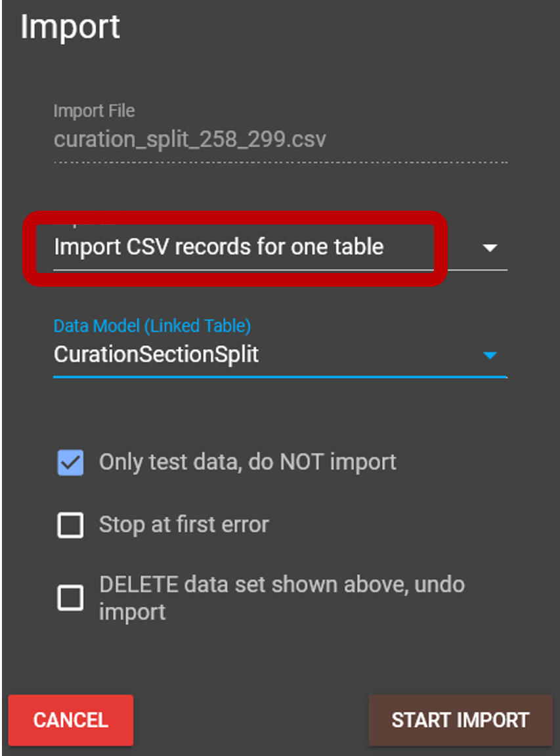This screenshot has height=756, width=560.
Task: Click the caret next to 'Import CSV records for one table'
Action: tap(490, 247)
